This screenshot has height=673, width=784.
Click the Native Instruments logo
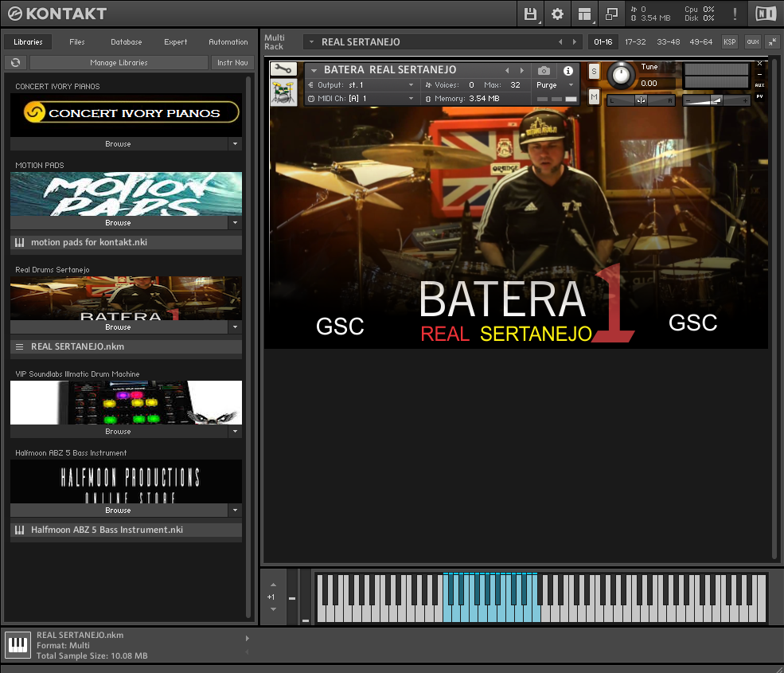click(x=766, y=14)
